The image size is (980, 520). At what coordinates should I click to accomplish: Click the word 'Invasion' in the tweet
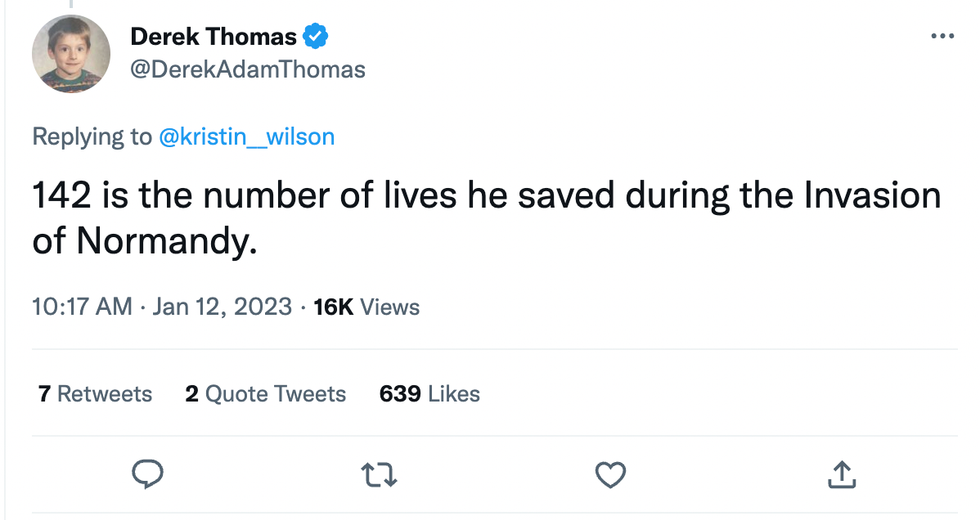point(871,194)
